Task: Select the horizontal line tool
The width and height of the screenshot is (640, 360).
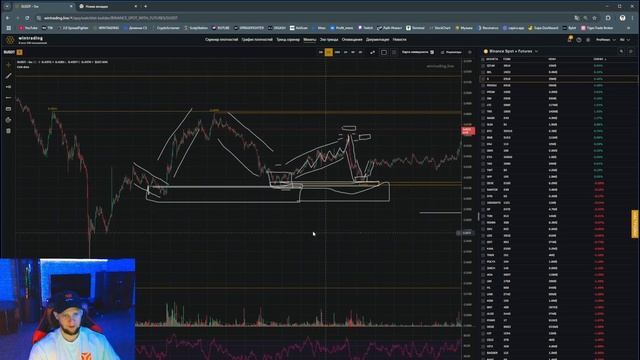Action: (8, 98)
